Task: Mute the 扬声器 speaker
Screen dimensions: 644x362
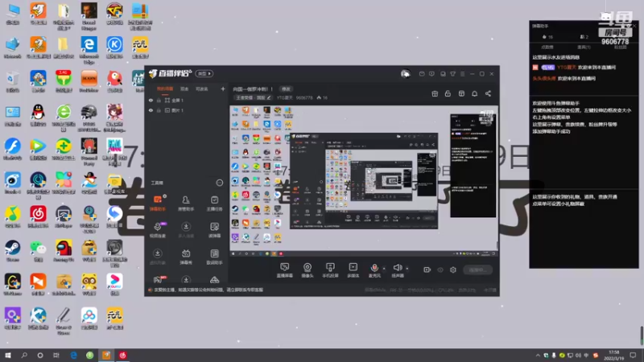Action: click(x=397, y=270)
